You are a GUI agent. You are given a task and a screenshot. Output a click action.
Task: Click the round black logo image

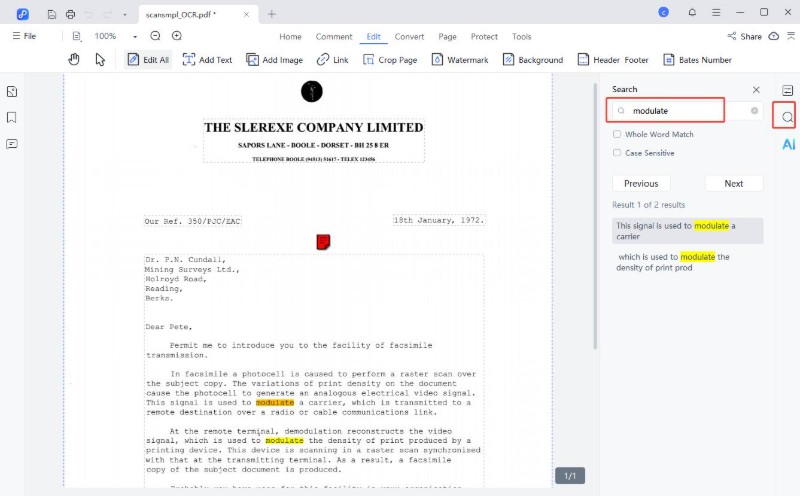pyautogui.click(x=312, y=91)
